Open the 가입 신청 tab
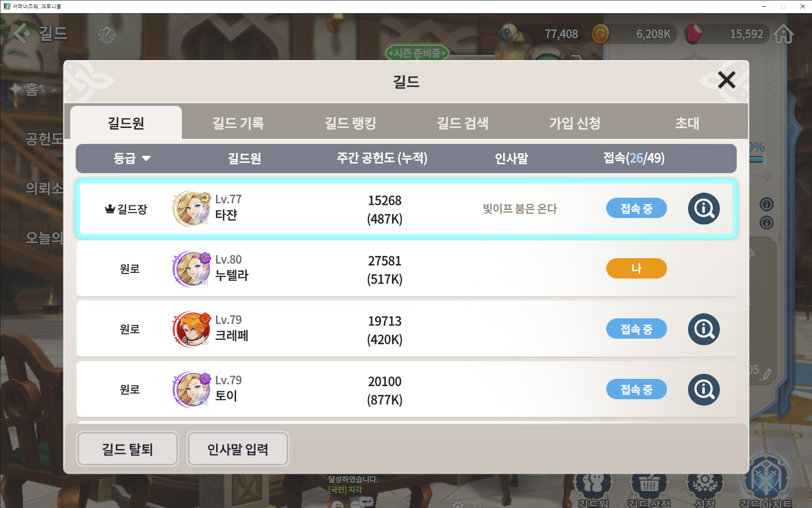Viewport: 812px width, 508px height. [575, 123]
